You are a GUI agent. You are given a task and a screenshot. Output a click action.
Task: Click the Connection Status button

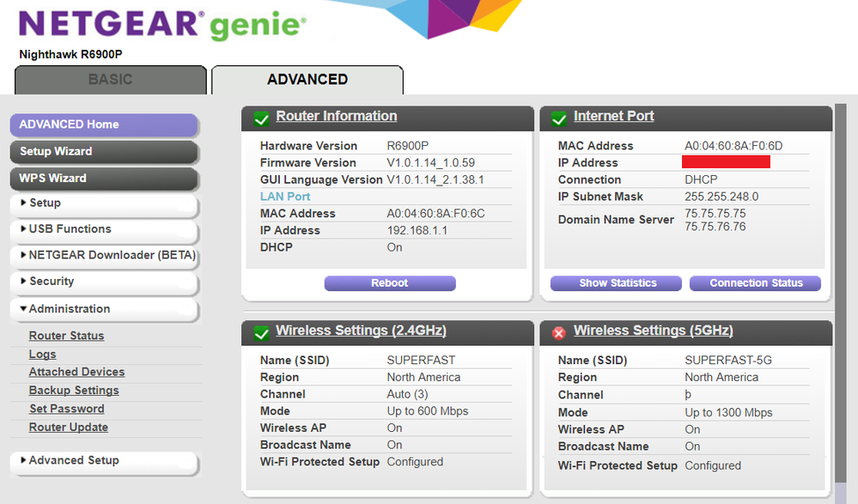[x=755, y=283]
